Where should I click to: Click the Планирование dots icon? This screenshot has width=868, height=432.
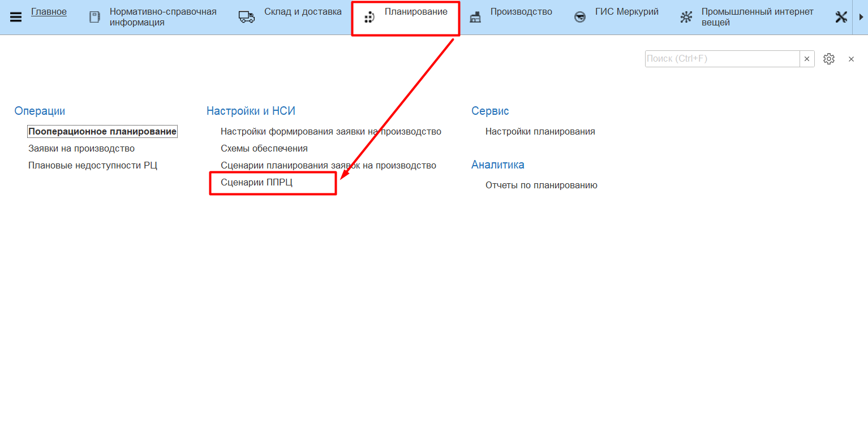point(369,18)
